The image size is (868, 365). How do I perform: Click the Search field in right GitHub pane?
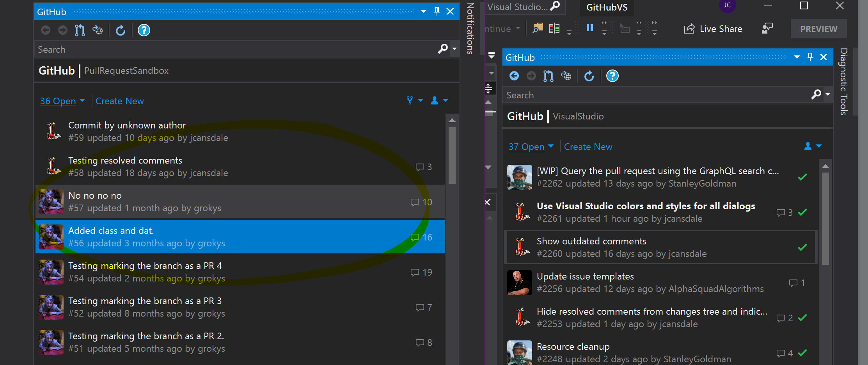[x=657, y=95]
